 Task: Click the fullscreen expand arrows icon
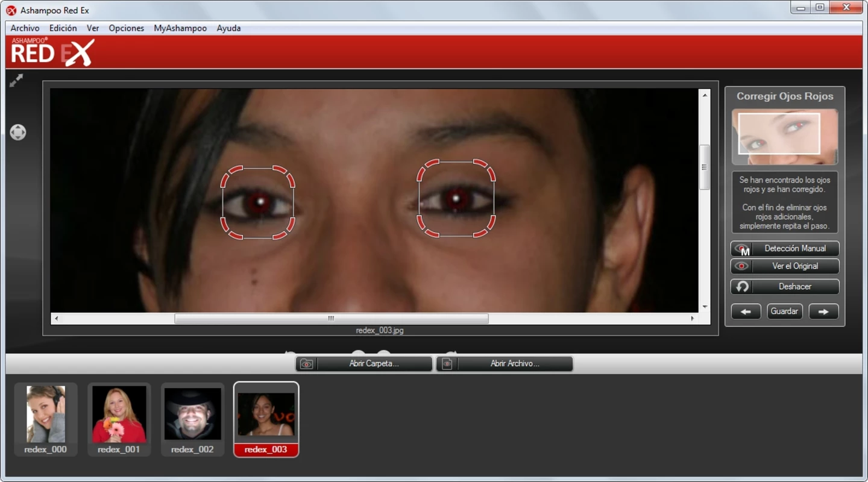[16, 81]
